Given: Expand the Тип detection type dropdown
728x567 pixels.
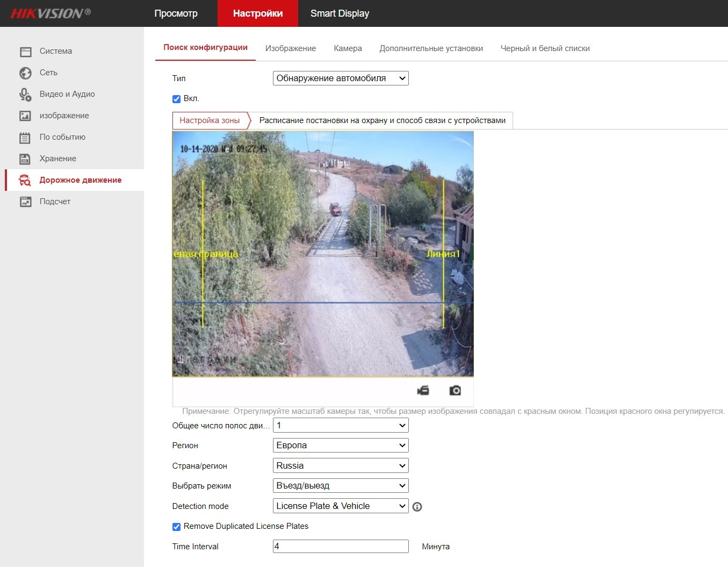Looking at the screenshot, I should click(341, 78).
